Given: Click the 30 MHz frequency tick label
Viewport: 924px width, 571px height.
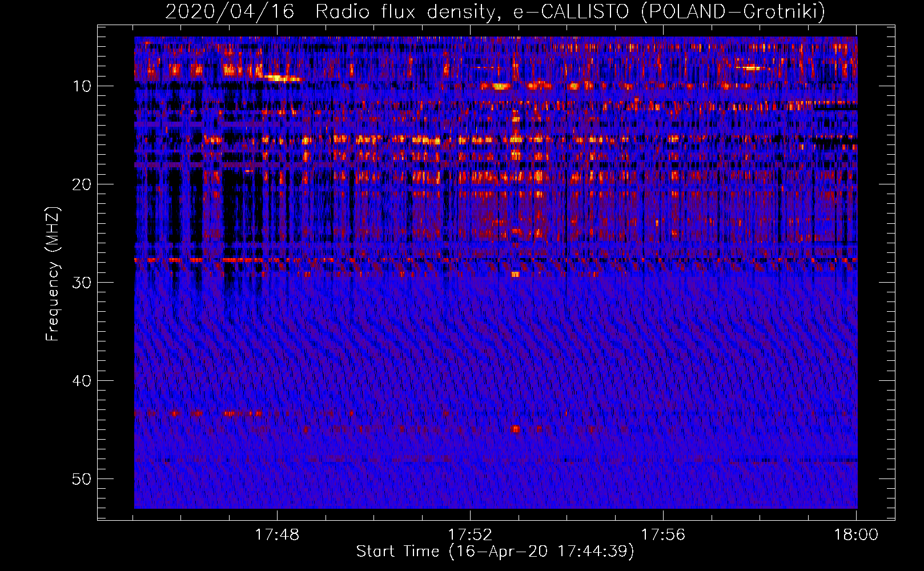Looking at the screenshot, I should [82, 283].
